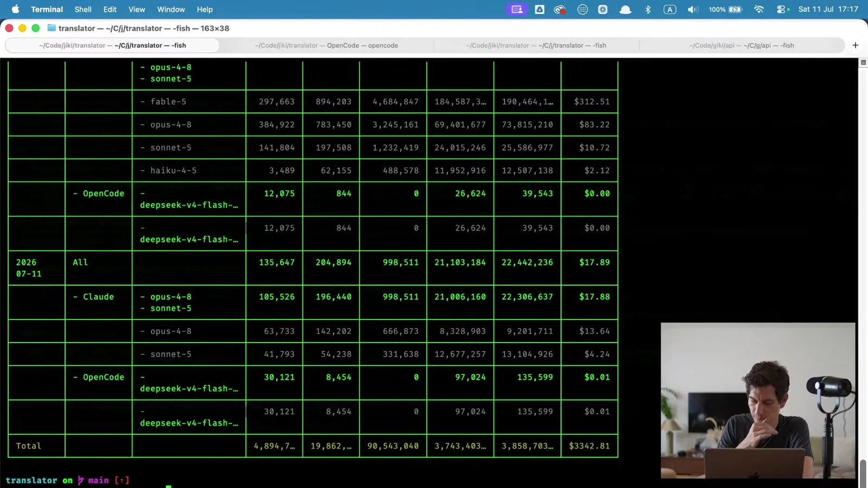
Task: Click the Total row label
Action: click(x=29, y=446)
